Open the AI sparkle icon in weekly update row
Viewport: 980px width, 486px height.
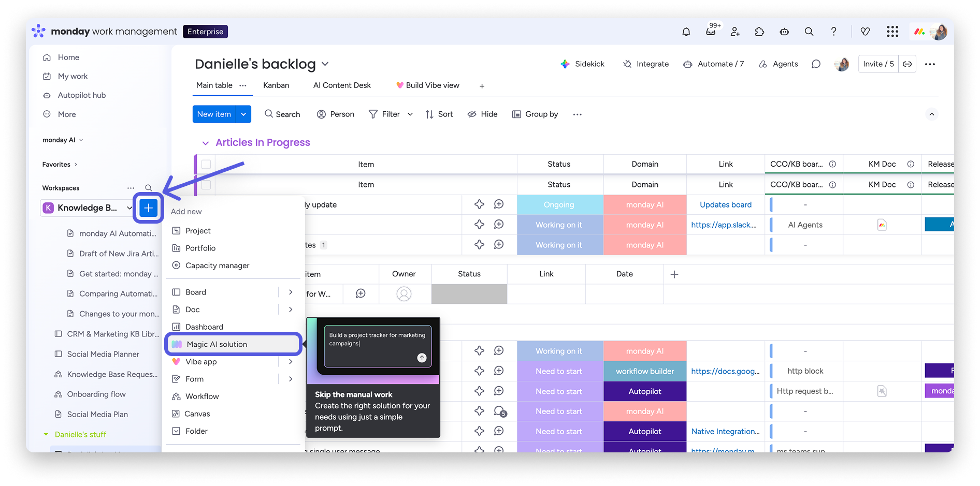coord(480,204)
